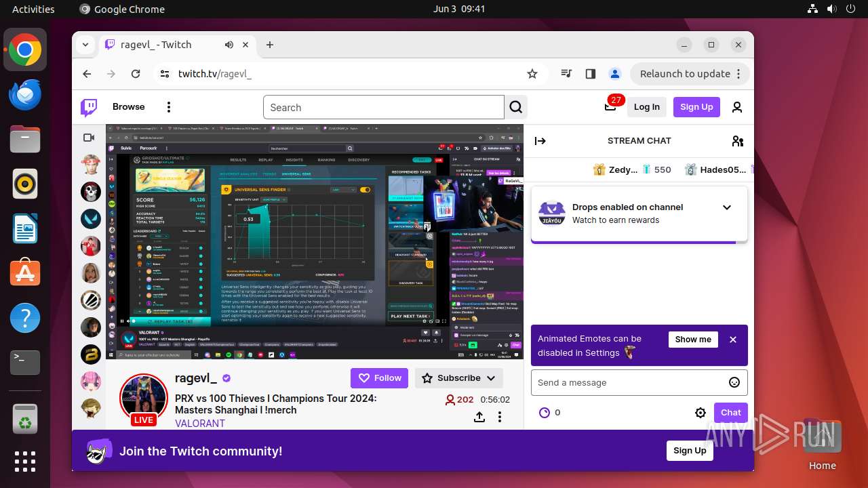Click the ragevl_ channel name

click(196, 378)
